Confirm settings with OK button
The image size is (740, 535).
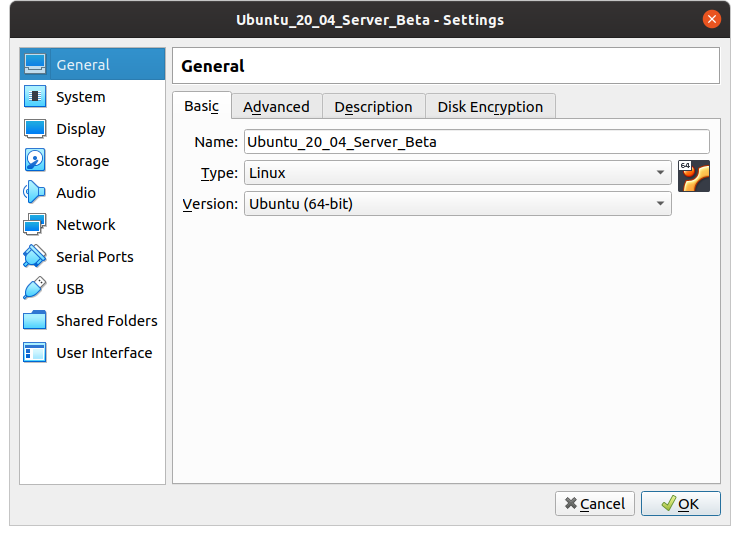click(681, 504)
